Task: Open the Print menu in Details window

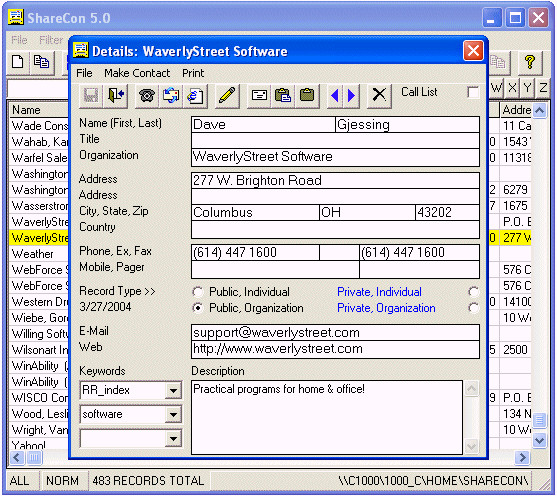Action: coord(193,73)
